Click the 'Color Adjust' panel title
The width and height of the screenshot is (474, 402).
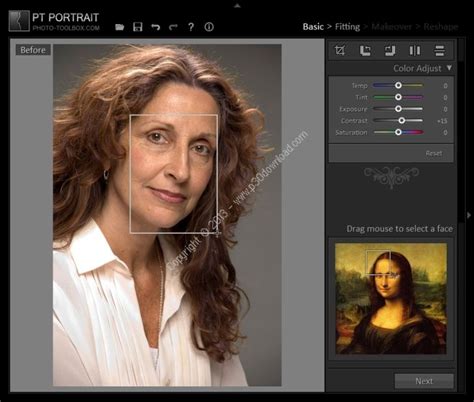(417, 68)
